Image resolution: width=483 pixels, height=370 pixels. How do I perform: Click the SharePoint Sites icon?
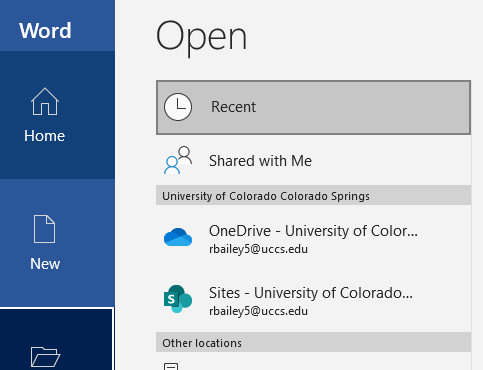coord(178,299)
